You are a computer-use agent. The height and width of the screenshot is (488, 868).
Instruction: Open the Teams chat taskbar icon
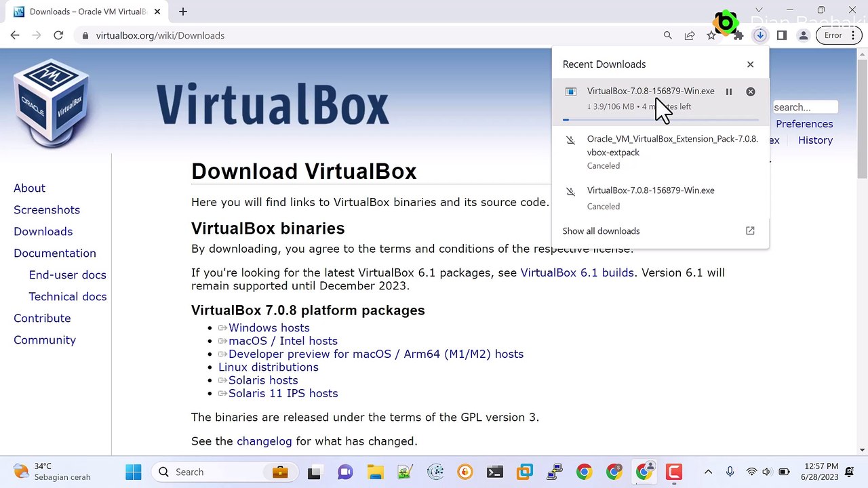(345, 472)
